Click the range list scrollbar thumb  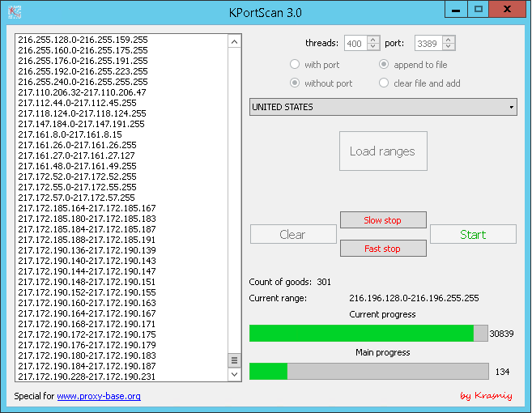(x=234, y=360)
